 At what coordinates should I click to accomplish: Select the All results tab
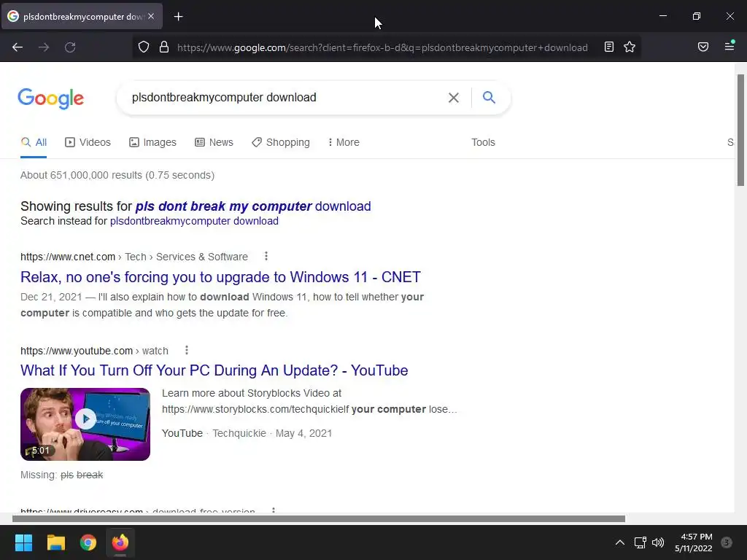pyautogui.click(x=34, y=142)
